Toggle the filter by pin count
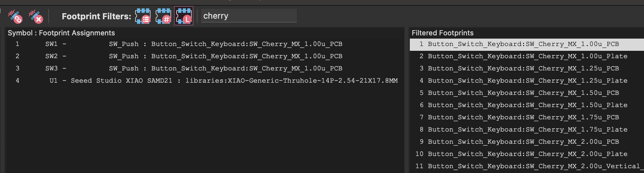This screenshot has height=173, width=644. (163, 16)
